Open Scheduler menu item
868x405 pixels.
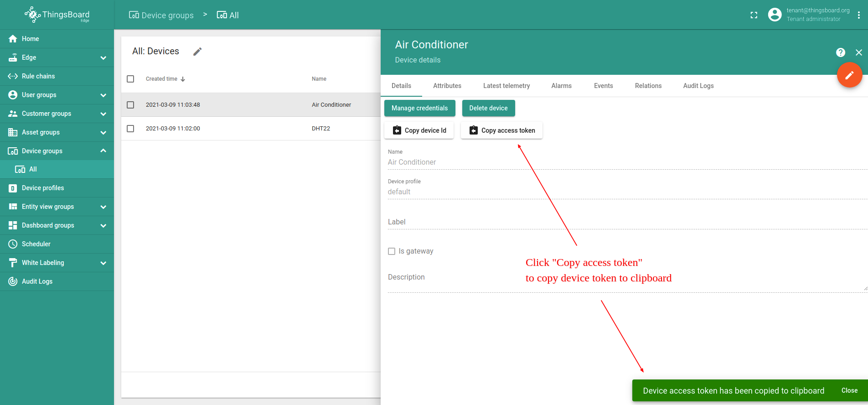click(x=57, y=244)
